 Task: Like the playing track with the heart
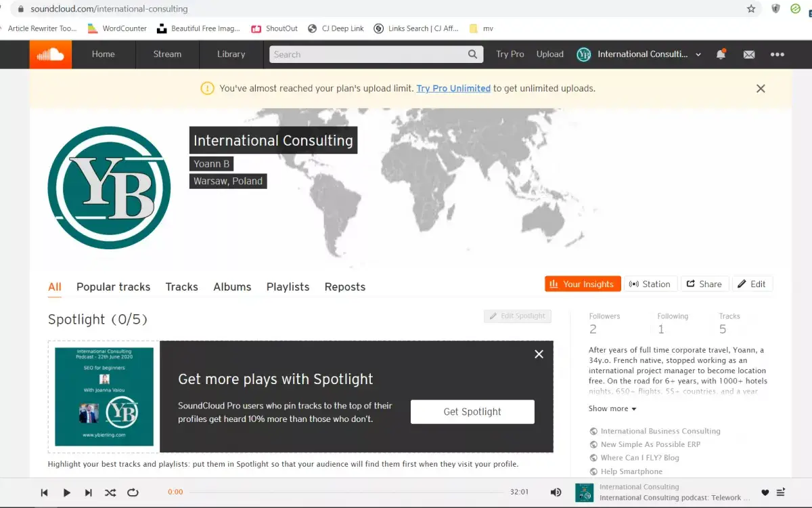click(765, 492)
